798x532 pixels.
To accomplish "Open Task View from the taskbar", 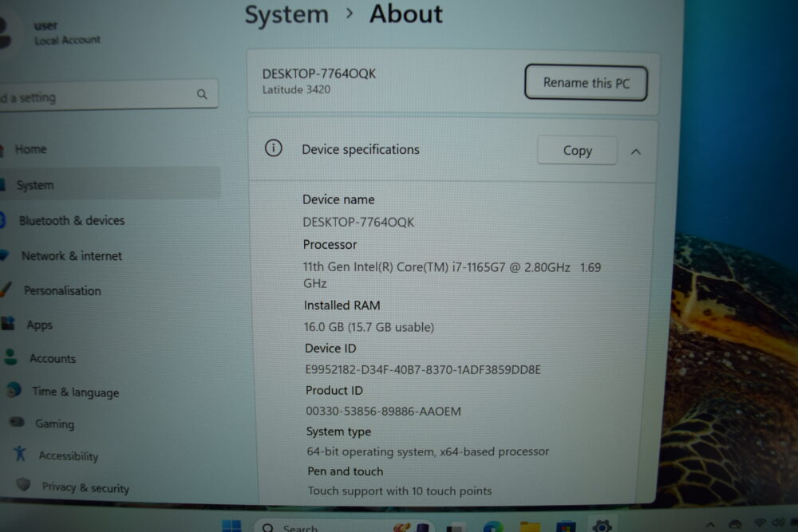I will coord(456,527).
